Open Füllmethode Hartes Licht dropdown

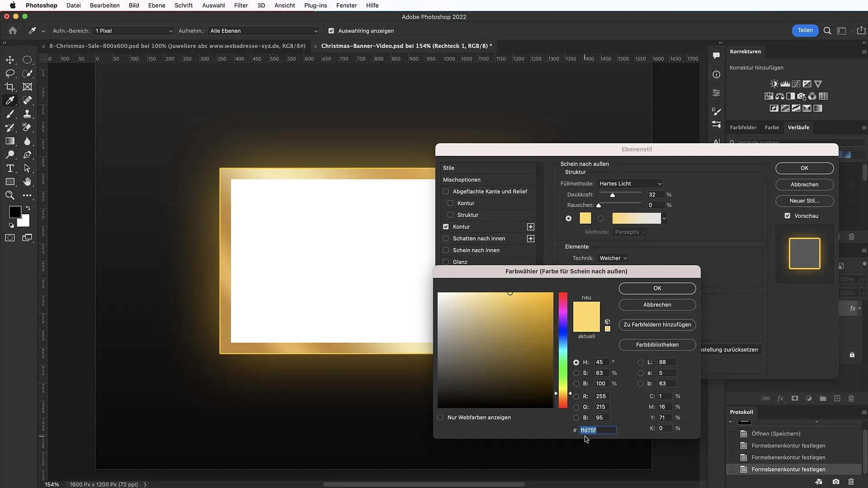630,183
